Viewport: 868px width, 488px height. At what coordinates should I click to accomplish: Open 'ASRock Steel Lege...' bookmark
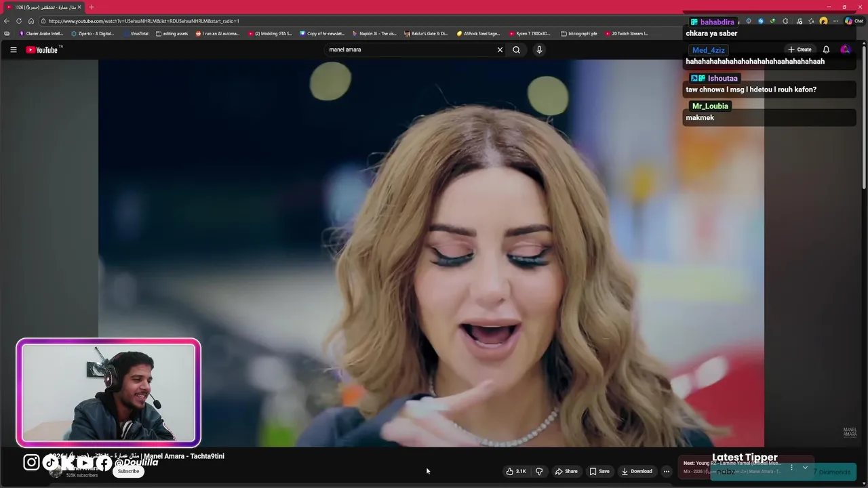pyautogui.click(x=478, y=33)
